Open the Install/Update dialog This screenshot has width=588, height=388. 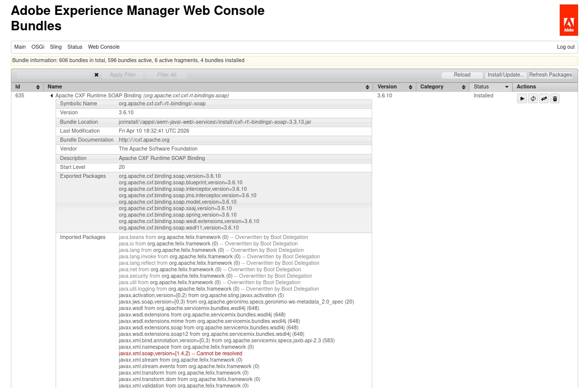(506, 75)
